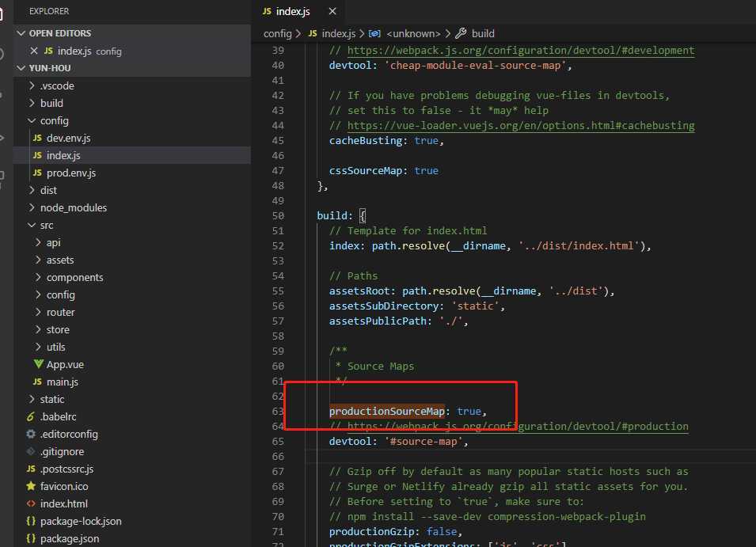Click the braces icon beside package.json
The height and width of the screenshot is (547, 756).
point(31,538)
